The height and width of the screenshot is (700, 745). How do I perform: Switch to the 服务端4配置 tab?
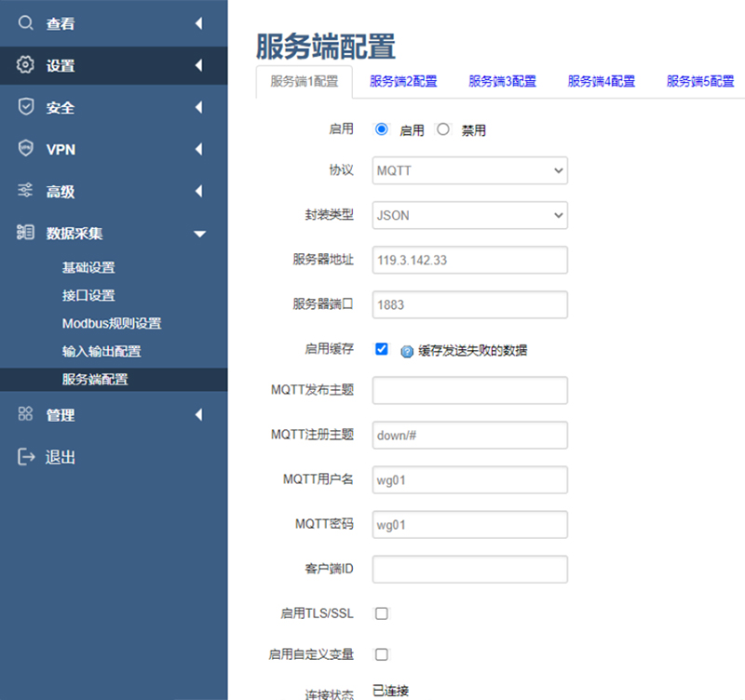(x=602, y=81)
